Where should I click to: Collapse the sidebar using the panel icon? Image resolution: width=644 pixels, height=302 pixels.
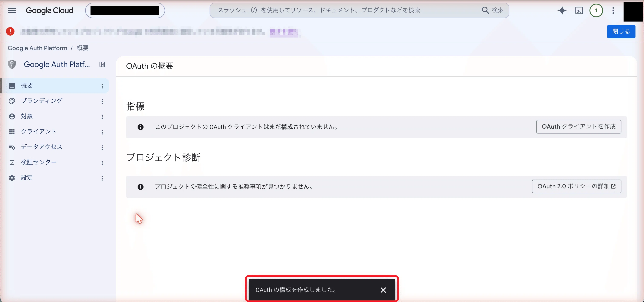click(102, 64)
